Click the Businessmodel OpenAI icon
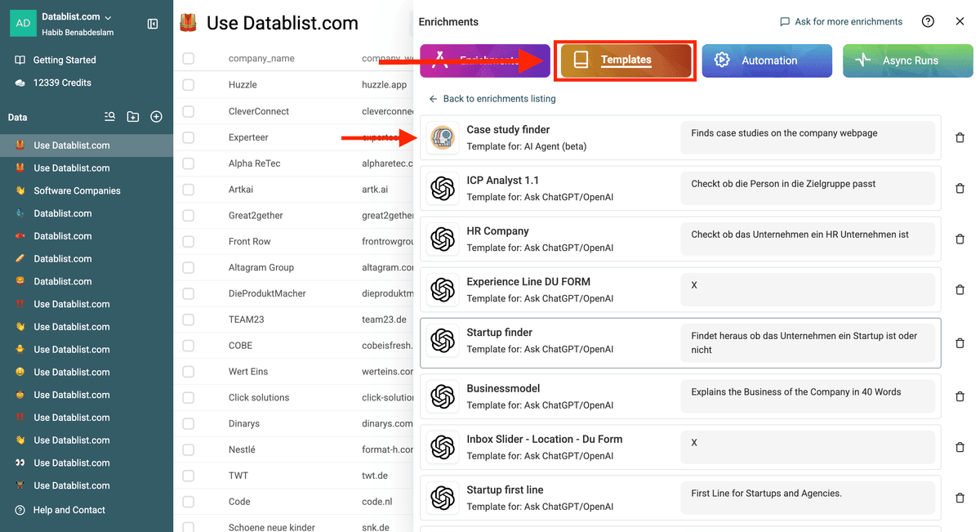The image size is (980, 532). (x=443, y=397)
